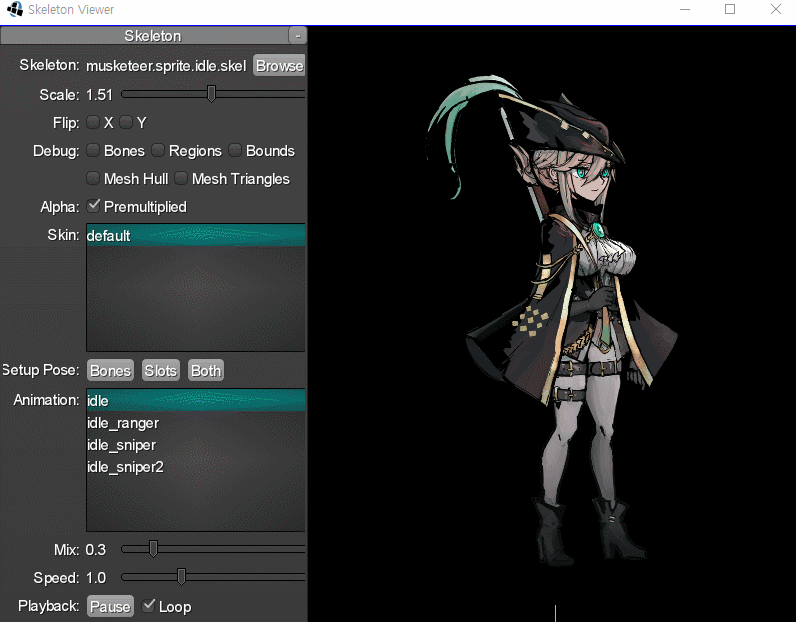Click the musketeer.sprite.idle.skel filename

[x=166, y=66]
